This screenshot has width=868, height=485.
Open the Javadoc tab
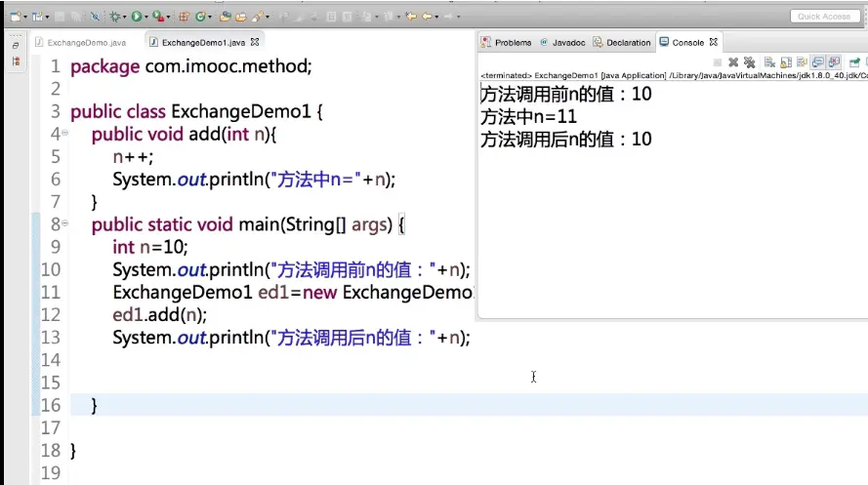(x=562, y=43)
